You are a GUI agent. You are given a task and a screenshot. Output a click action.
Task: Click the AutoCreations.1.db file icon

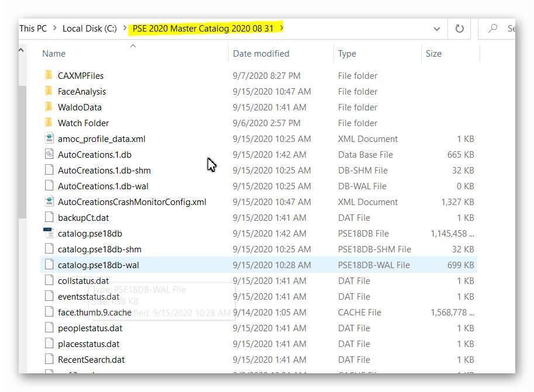pyautogui.click(x=49, y=154)
